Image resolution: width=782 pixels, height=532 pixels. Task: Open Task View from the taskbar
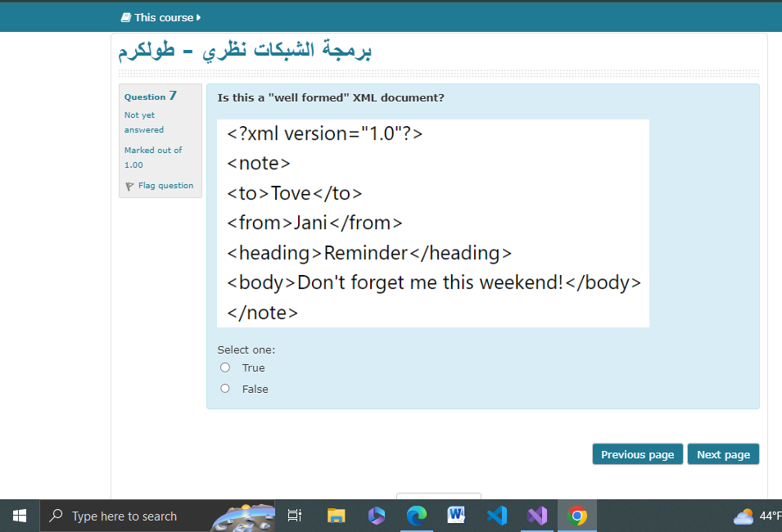click(x=294, y=516)
